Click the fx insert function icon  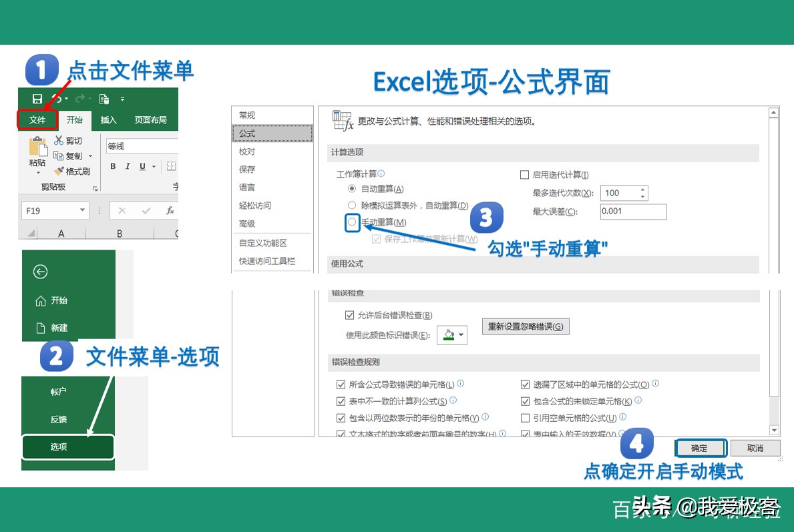pyautogui.click(x=170, y=210)
